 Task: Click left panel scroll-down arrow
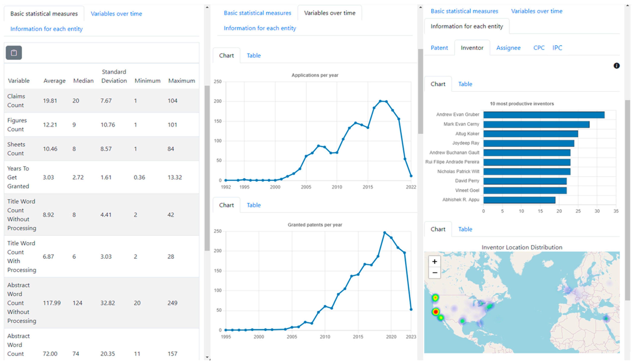coord(207,357)
